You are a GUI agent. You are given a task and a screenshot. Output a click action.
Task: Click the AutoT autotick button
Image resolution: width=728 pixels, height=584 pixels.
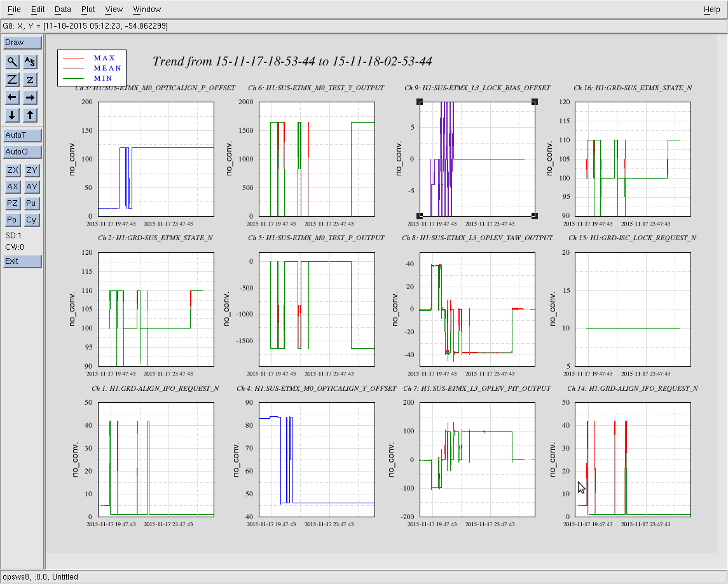pos(22,135)
